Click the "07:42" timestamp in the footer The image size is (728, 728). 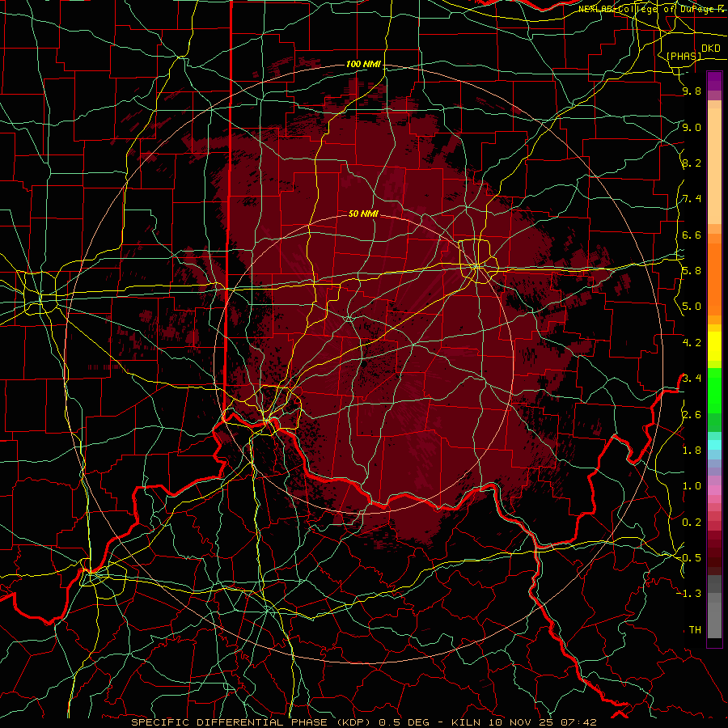point(581,722)
